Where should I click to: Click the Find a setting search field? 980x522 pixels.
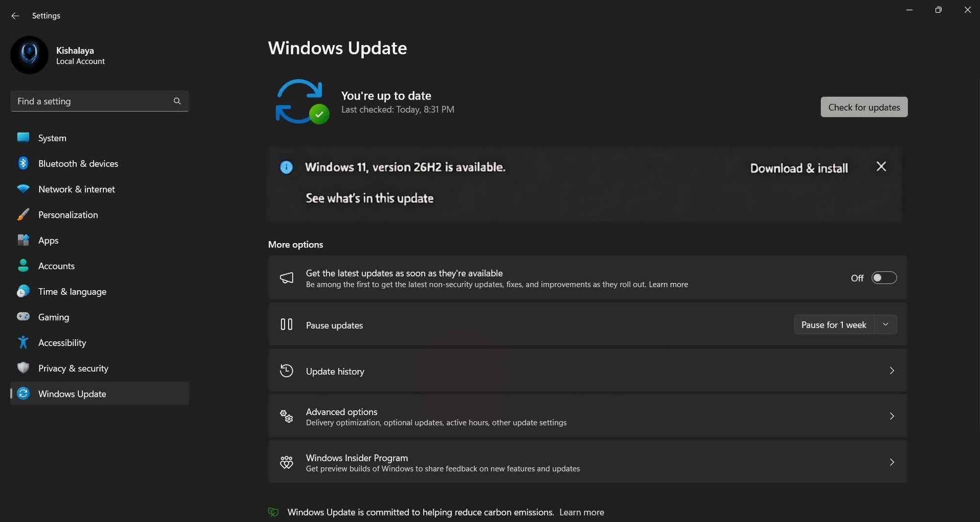pyautogui.click(x=99, y=101)
